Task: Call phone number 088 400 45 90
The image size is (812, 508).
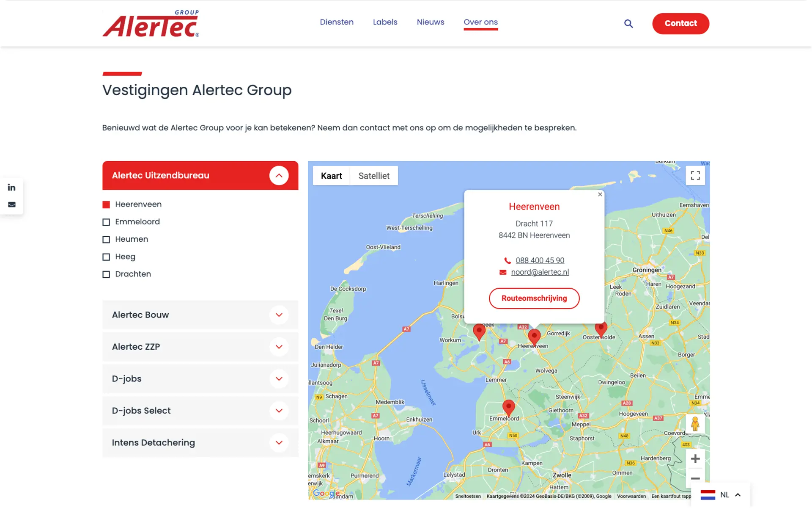Action: 540,260
